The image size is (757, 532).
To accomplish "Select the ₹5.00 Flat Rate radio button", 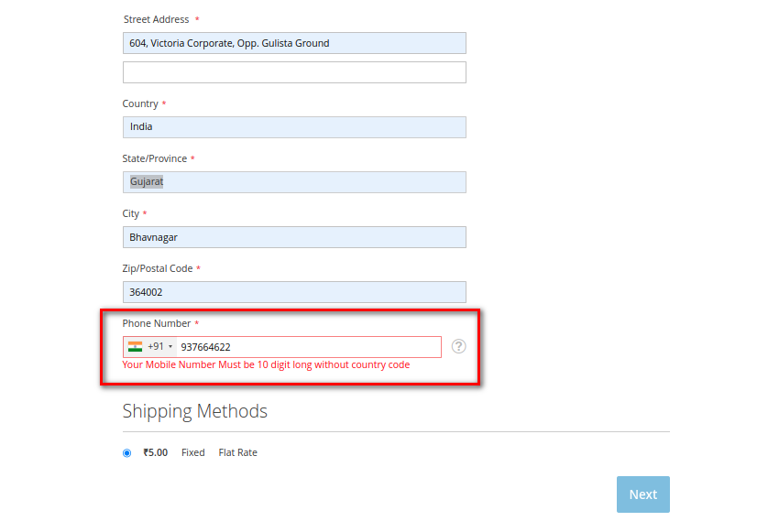I will click(127, 453).
